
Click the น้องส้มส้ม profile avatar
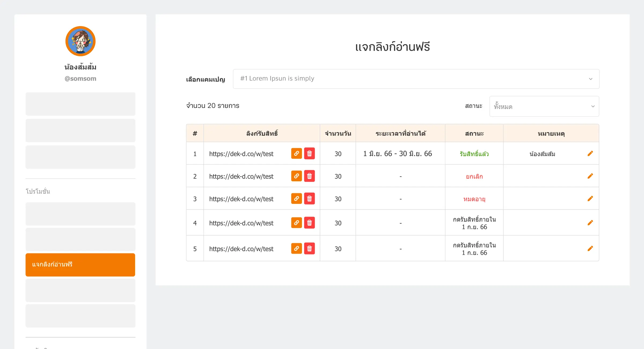(x=80, y=41)
